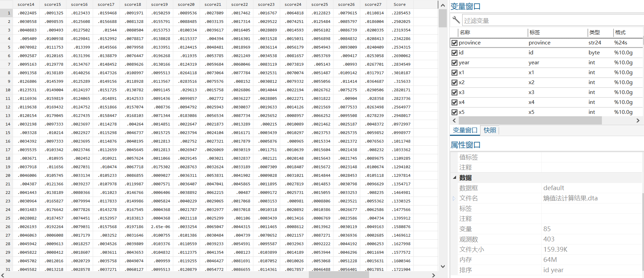Click the Score cell showing .2285453

click(400, 13)
